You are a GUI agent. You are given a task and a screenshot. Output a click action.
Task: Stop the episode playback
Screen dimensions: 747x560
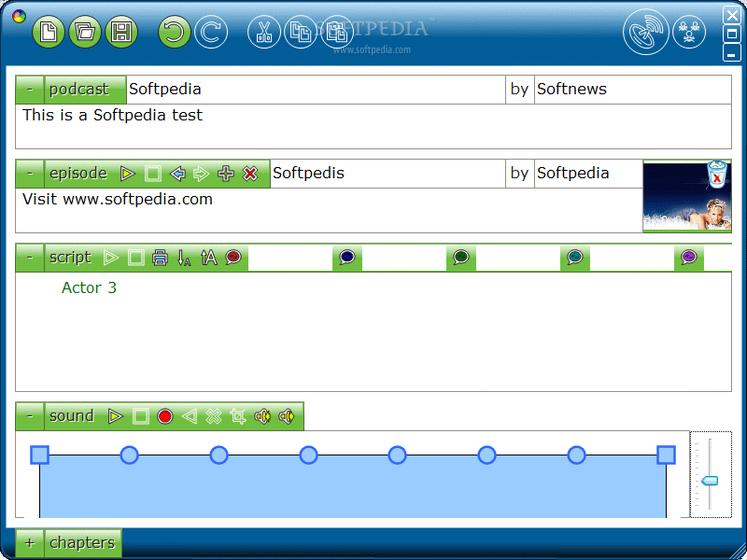pyautogui.click(x=152, y=174)
